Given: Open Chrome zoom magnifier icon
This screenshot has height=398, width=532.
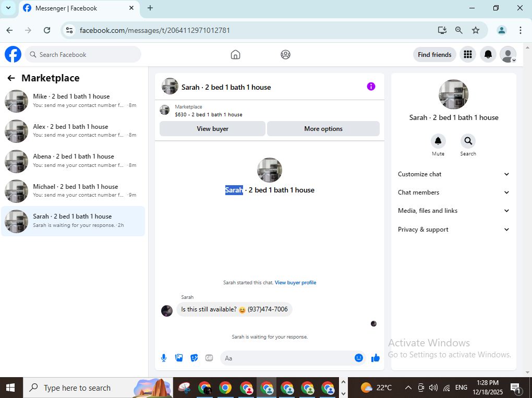Looking at the screenshot, I should [458, 30].
